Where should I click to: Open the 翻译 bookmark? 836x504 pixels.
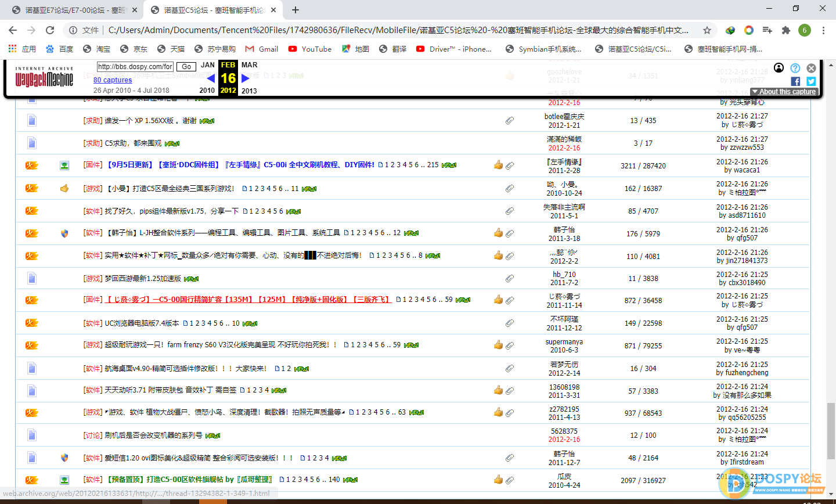click(x=392, y=49)
